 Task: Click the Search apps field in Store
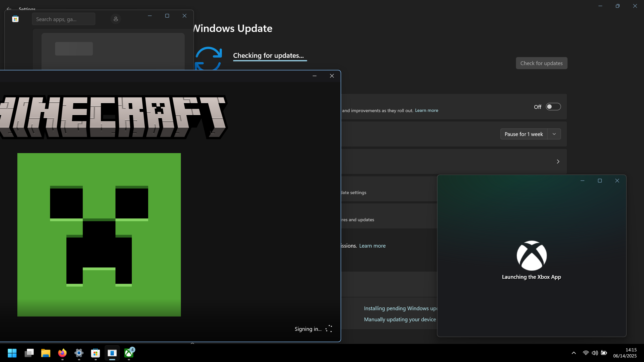(64, 19)
